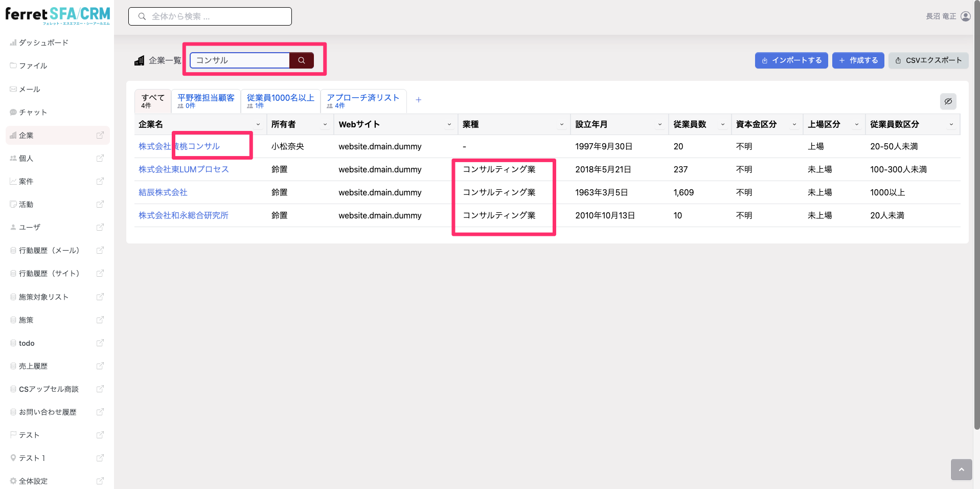Click the page vertical scrollbar
The width and height of the screenshot is (980, 489).
click(x=977, y=215)
